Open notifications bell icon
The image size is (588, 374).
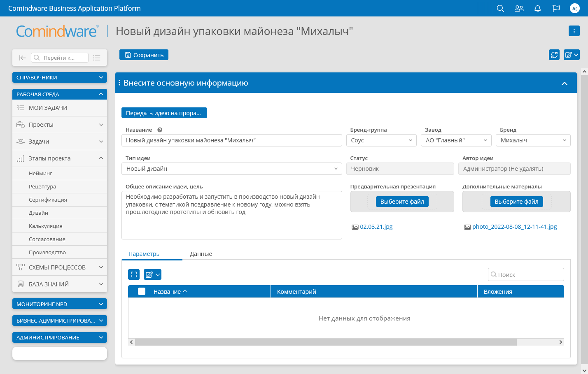[537, 8]
